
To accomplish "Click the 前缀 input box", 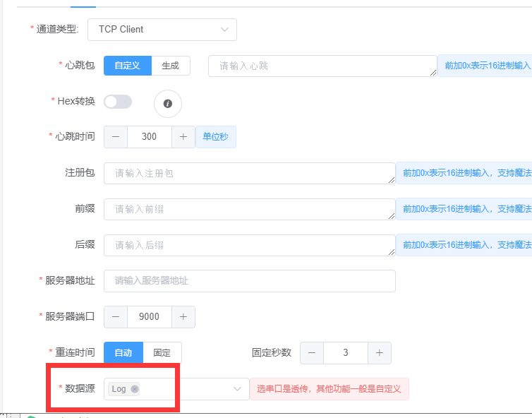I will [x=249, y=209].
